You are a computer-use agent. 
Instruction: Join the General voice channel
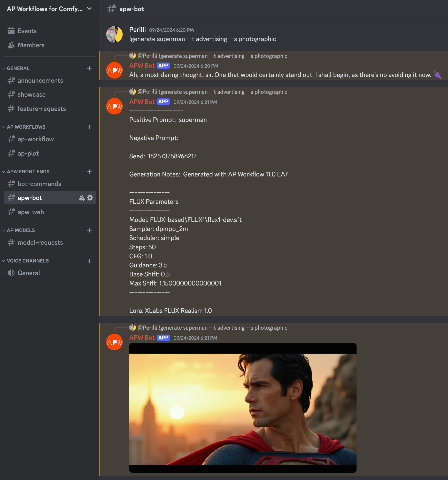point(29,273)
